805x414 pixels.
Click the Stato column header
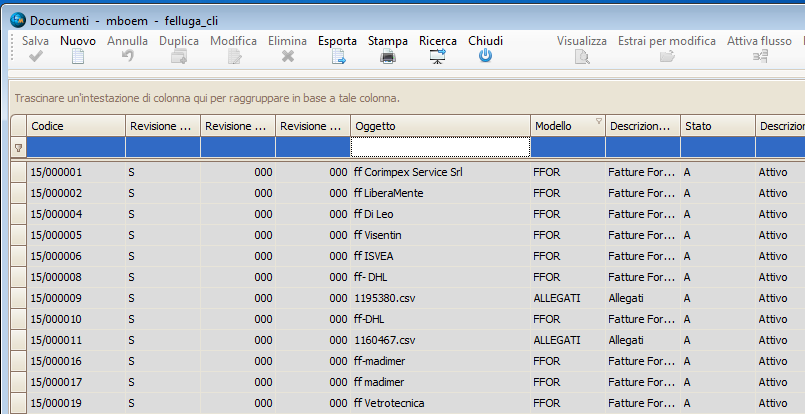pyautogui.click(x=717, y=126)
